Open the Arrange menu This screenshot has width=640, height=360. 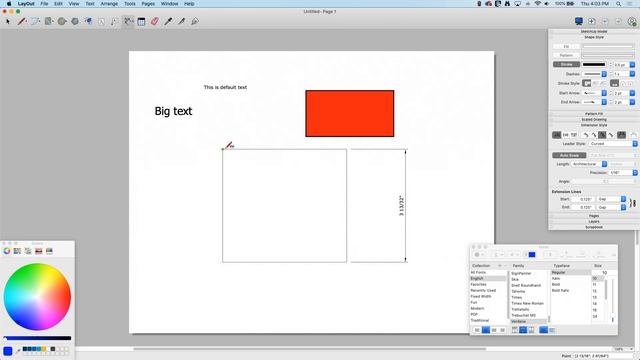[x=109, y=4]
